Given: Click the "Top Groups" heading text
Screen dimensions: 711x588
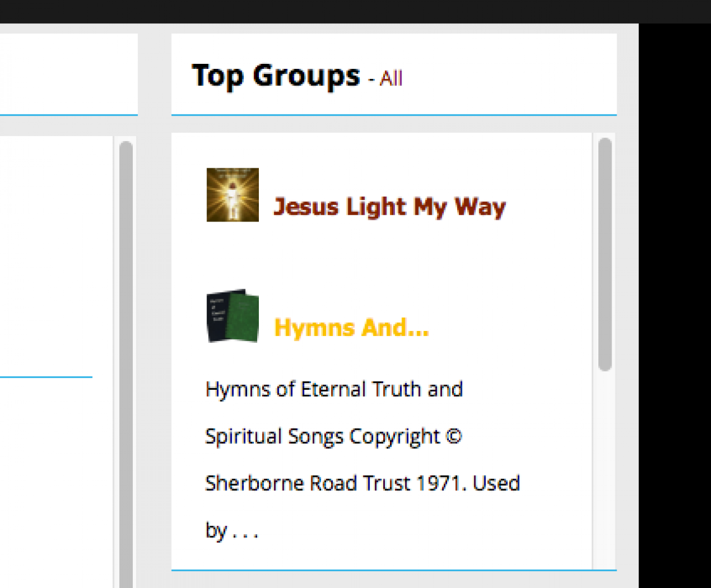Looking at the screenshot, I should pyautogui.click(x=276, y=76).
